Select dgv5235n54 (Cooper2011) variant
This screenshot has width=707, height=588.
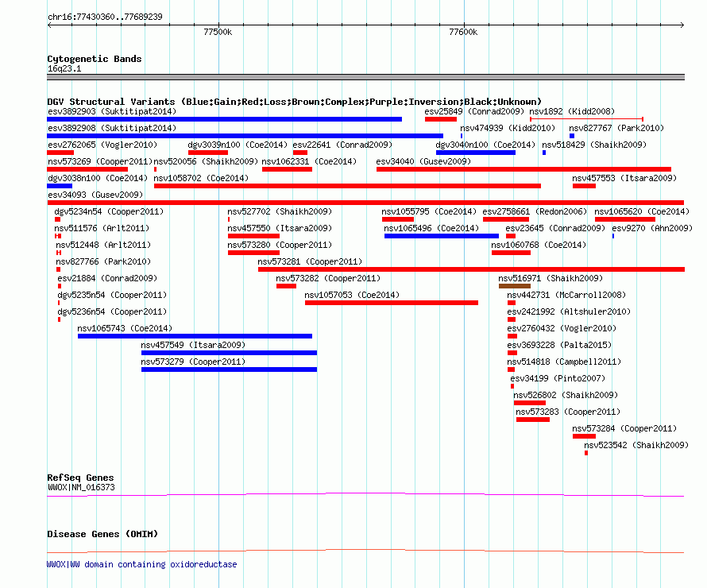pos(112,295)
